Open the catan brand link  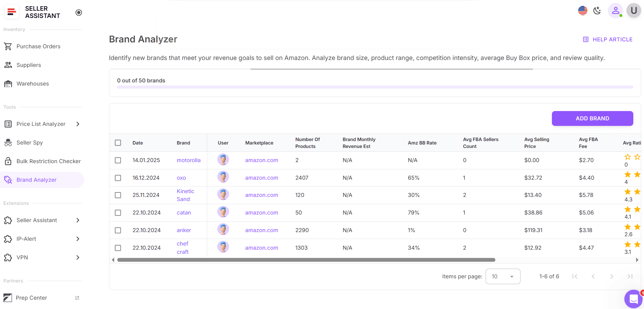(184, 212)
